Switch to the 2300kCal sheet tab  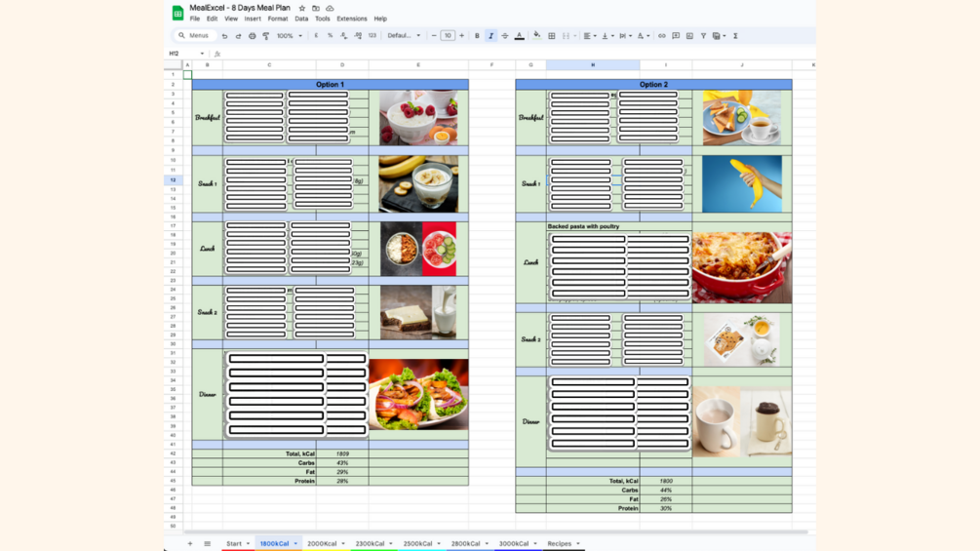[370, 543]
